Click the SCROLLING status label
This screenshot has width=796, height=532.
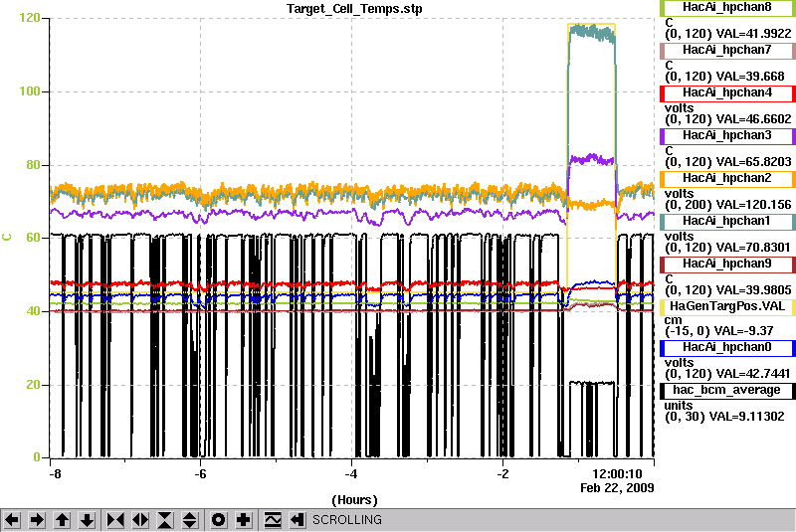pyautogui.click(x=346, y=520)
